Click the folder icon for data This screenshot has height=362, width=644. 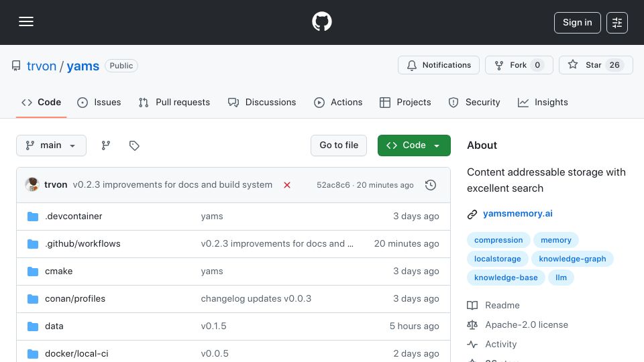[33, 326]
